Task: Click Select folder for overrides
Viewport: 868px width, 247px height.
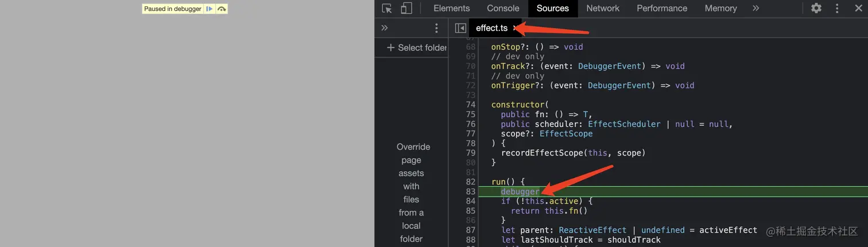Action: pyautogui.click(x=417, y=48)
